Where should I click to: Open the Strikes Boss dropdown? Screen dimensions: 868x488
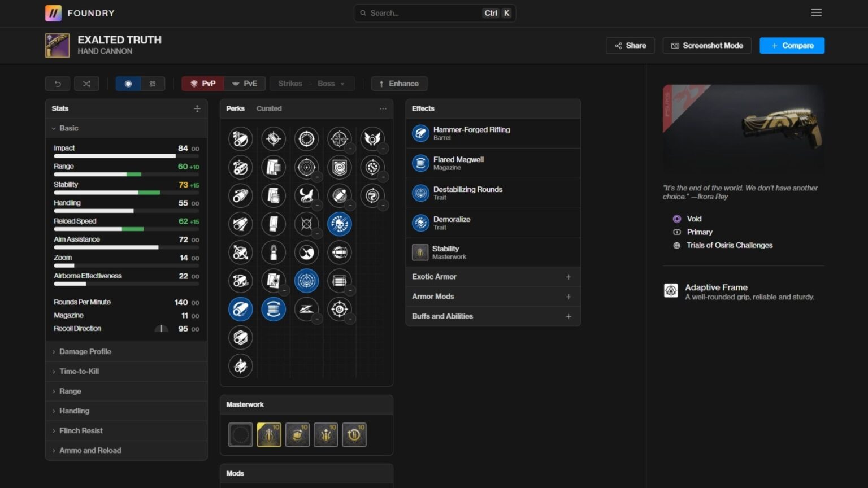pos(312,84)
